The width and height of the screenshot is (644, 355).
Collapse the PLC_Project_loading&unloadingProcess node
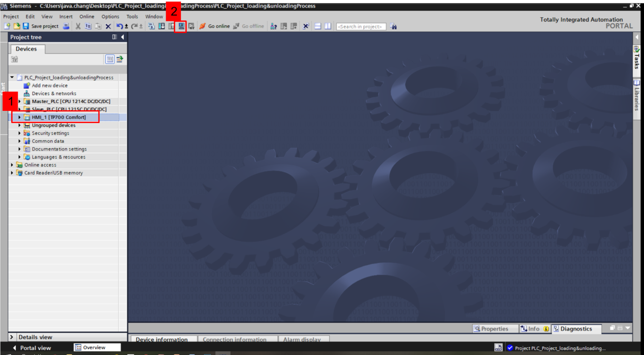point(12,77)
